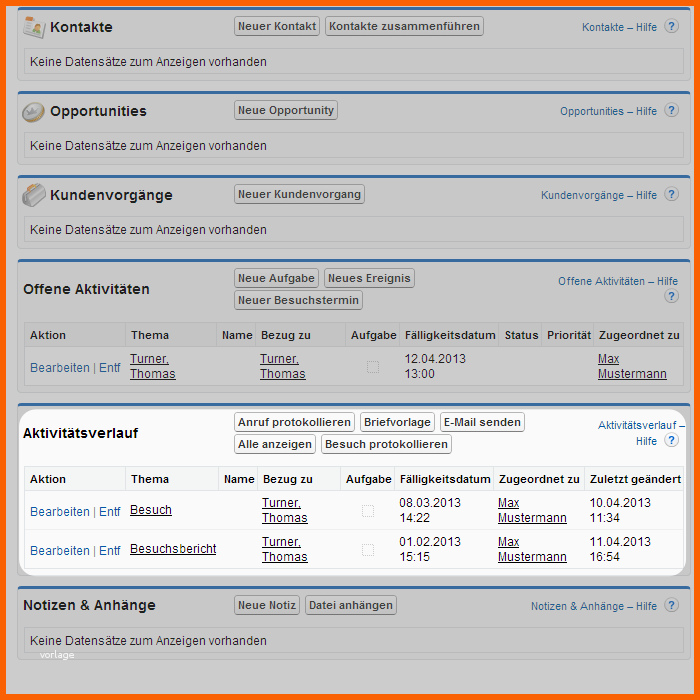The image size is (700, 700).
Task: Open help question mark icon for Offene Aktivitäten
Action: pos(671,296)
